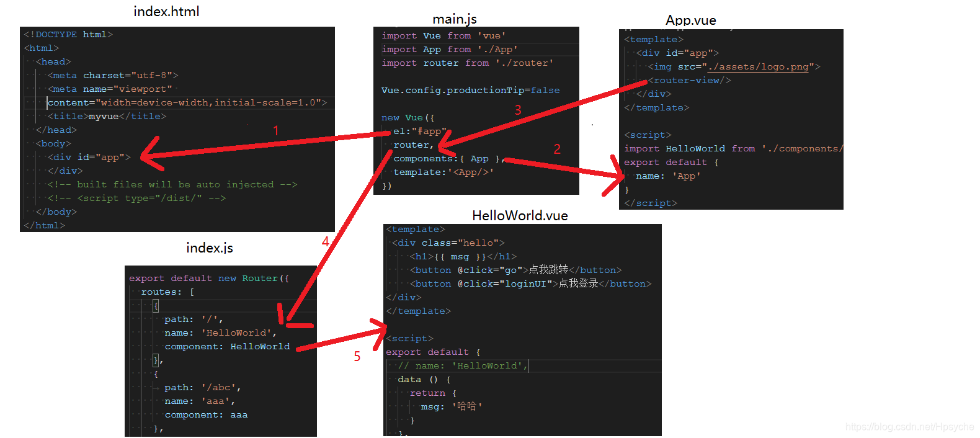Image resolution: width=980 pixels, height=438 pixels.
Task: Click the closing </html> tag
Action: tap(44, 226)
